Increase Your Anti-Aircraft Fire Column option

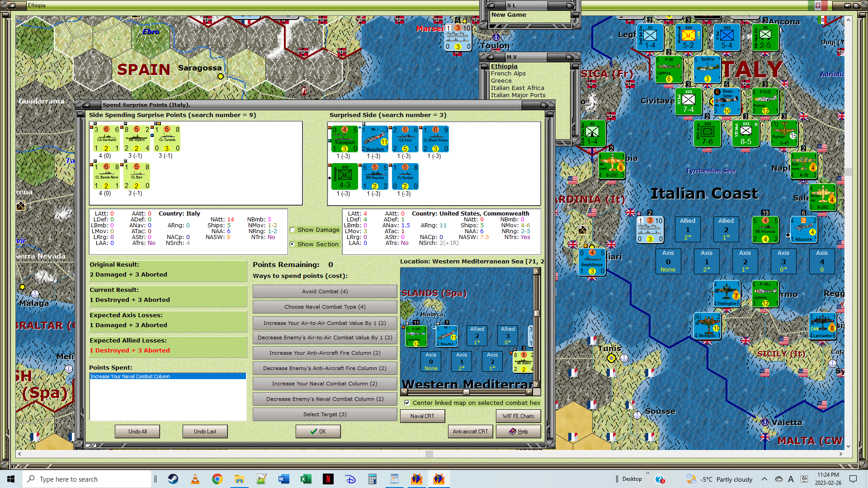[325, 353]
